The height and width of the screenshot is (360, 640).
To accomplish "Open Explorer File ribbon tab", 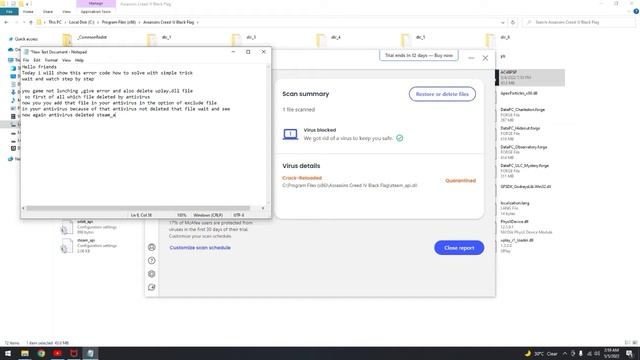I will (x=9, y=12).
